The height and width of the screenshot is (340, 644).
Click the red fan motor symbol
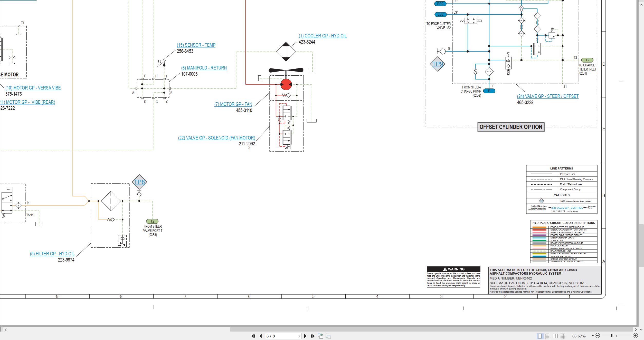click(286, 84)
